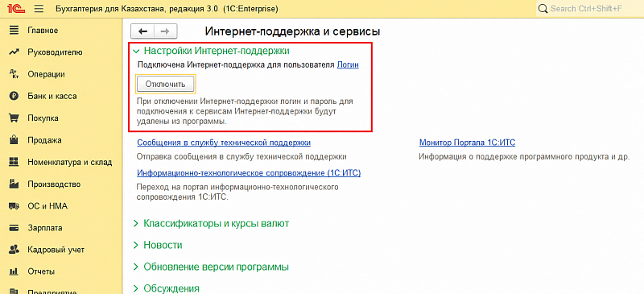
Task: Open the Операции section
Action: pyautogui.click(x=47, y=74)
